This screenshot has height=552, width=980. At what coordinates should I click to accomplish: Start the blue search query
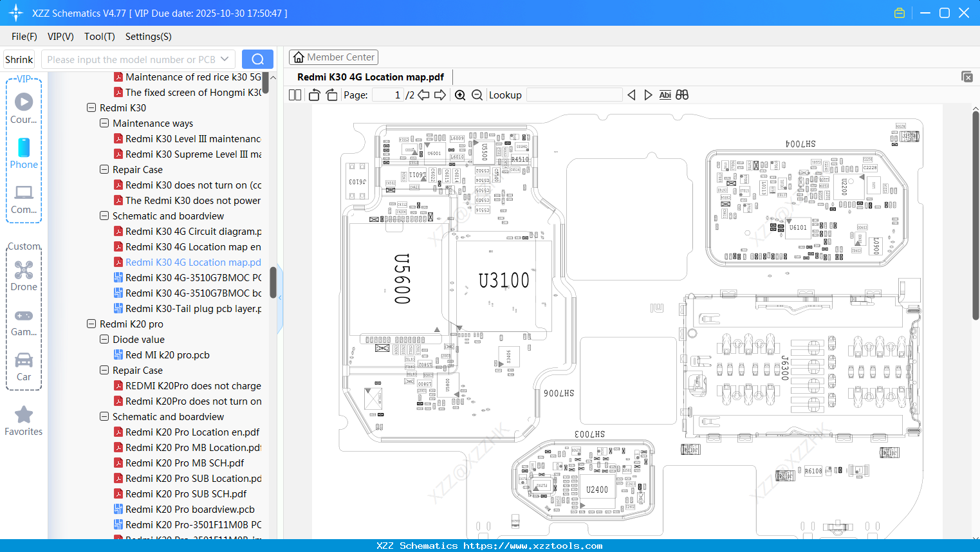pyautogui.click(x=257, y=59)
